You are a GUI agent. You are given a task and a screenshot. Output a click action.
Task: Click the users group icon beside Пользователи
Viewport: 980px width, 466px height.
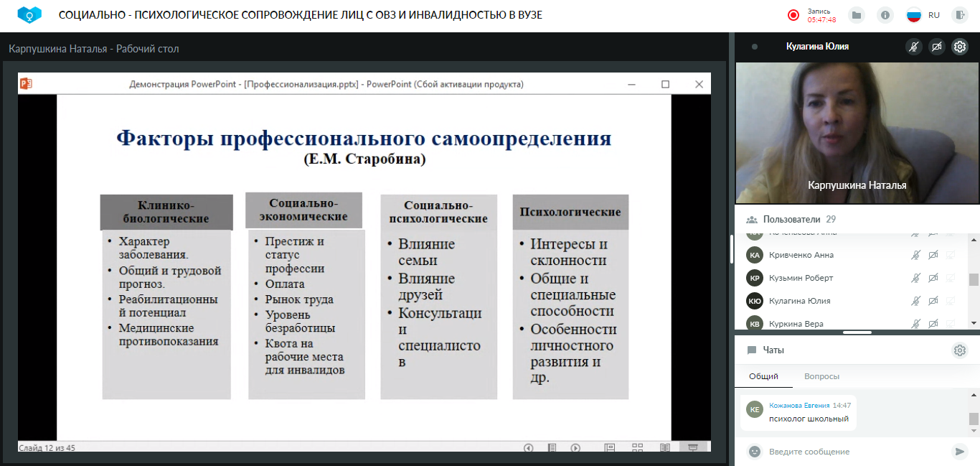pyautogui.click(x=752, y=220)
